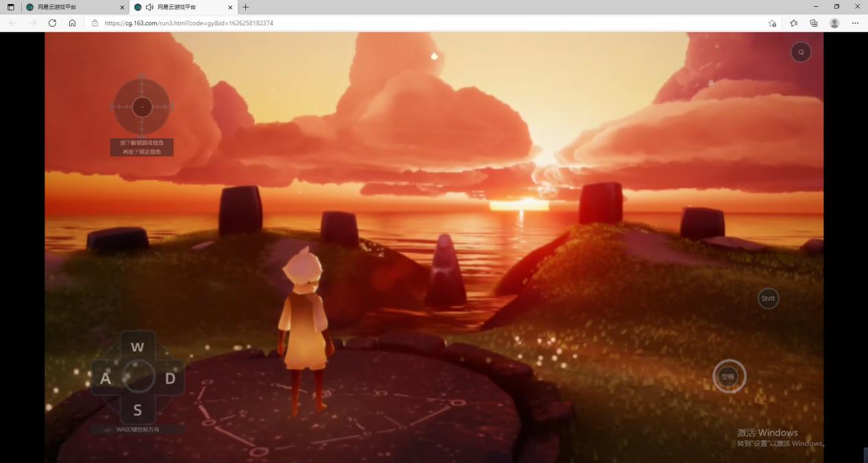The height and width of the screenshot is (463, 868).
Task: Click the center of the WASD joystick
Action: click(x=138, y=377)
